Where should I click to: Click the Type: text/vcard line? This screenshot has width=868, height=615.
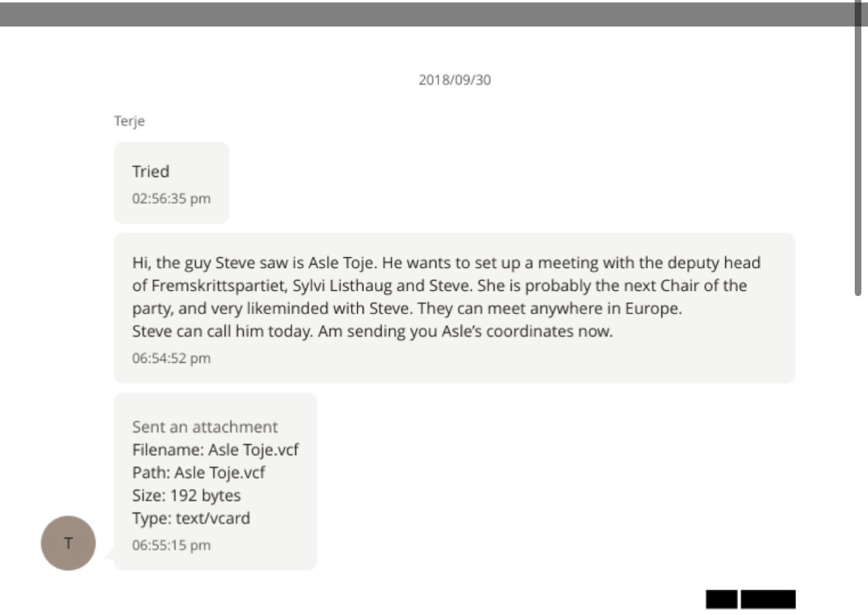[x=191, y=518]
